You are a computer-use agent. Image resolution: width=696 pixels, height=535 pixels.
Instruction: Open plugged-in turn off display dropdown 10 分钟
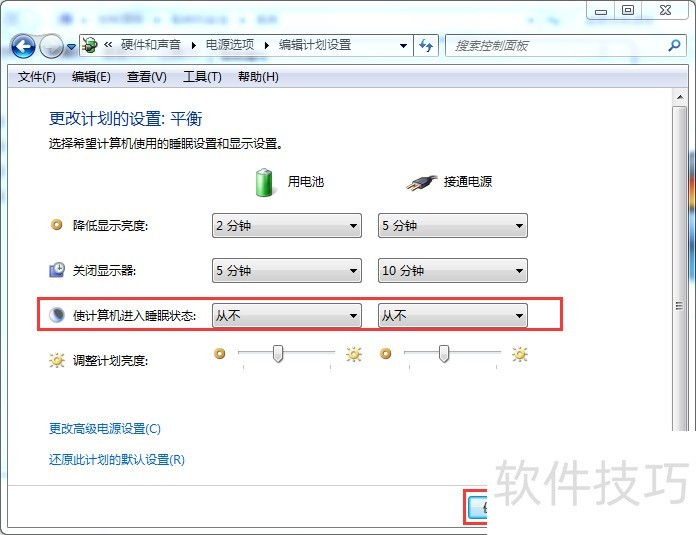tap(453, 270)
